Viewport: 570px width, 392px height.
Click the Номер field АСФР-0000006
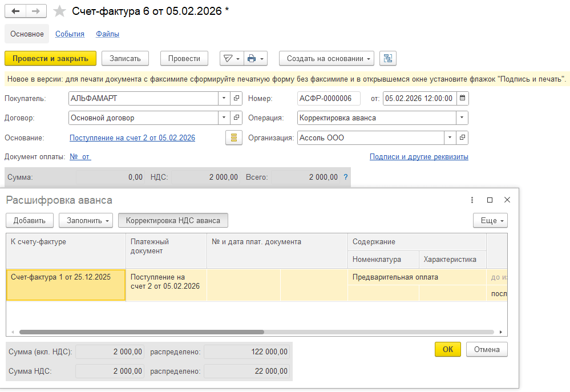tap(329, 98)
